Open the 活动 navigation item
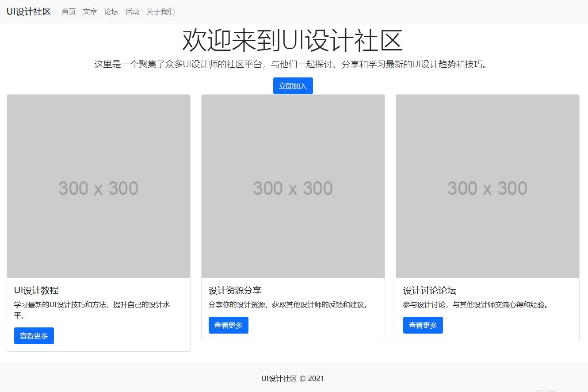This screenshot has width=588, height=392. [x=132, y=12]
